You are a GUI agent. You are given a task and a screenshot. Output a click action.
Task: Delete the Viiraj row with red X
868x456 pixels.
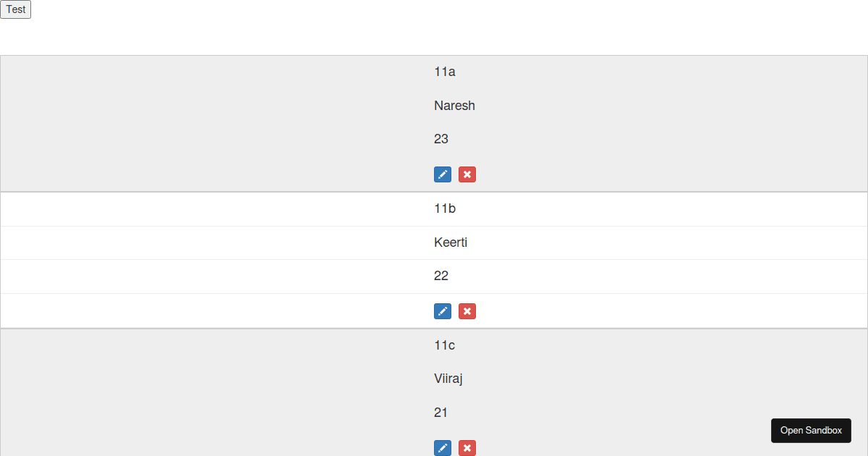(467, 448)
